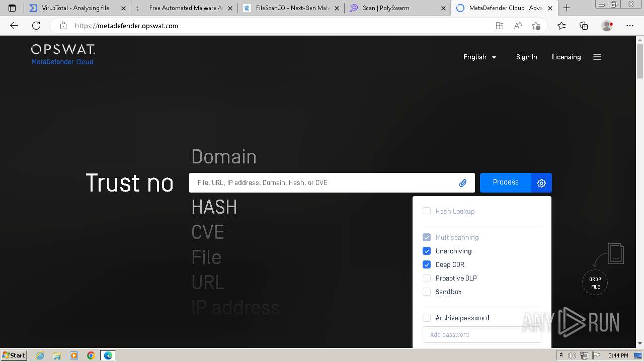644x362 pixels.
Task: Open the Edge tab actions icon
Action: [x=13, y=8]
